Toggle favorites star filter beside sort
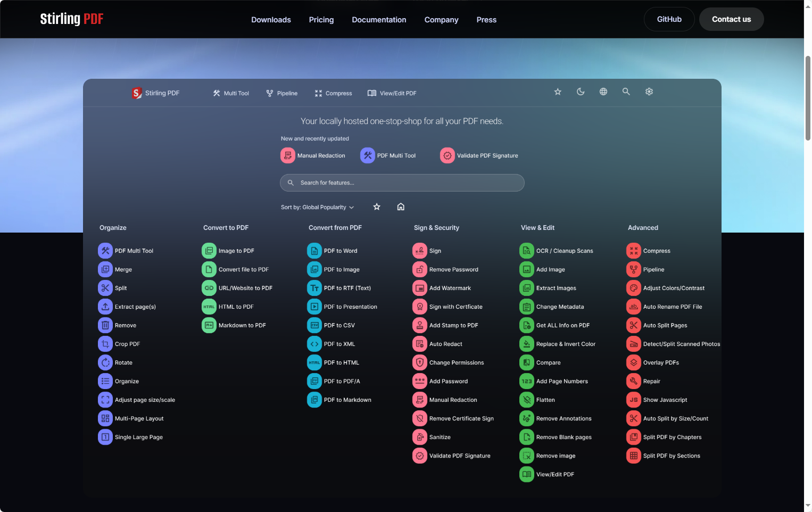The image size is (812, 512). [377, 207]
